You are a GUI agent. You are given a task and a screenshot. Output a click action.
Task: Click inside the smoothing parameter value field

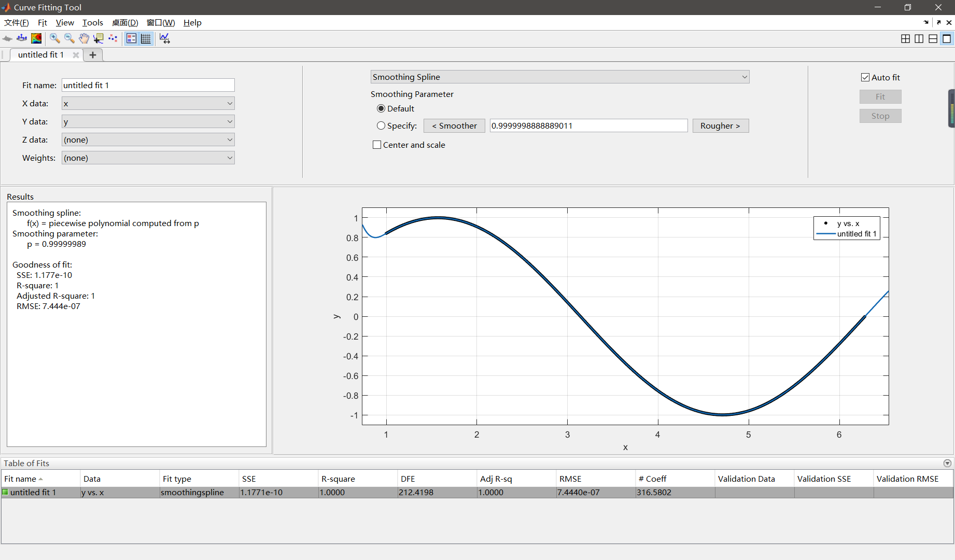click(588, 125)
